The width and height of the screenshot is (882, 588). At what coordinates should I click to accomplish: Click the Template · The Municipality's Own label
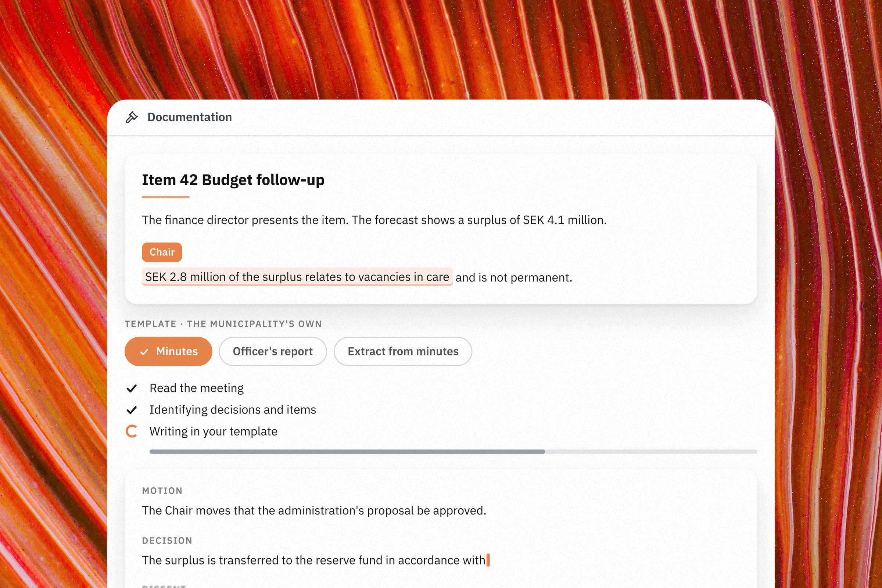click(223, 324)
